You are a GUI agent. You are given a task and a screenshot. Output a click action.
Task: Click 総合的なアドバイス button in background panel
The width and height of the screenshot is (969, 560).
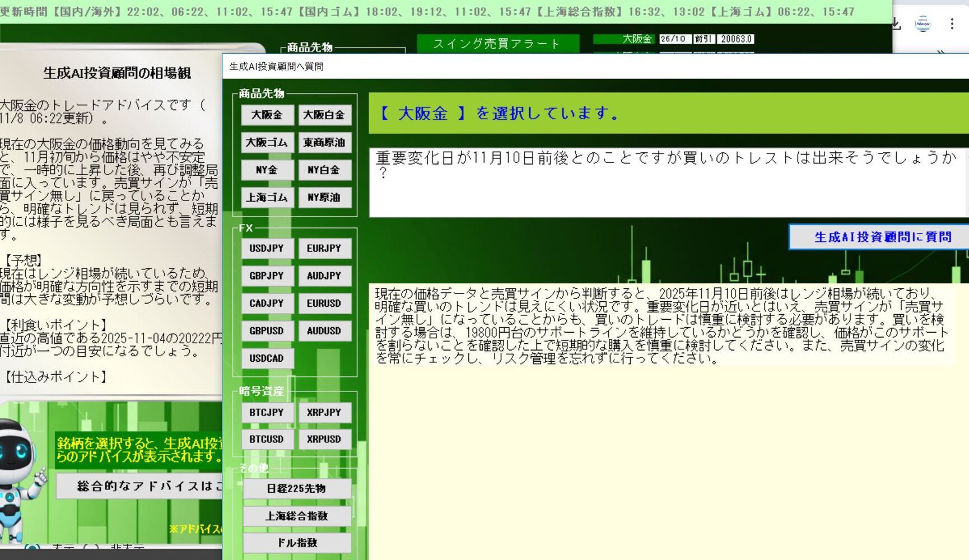[140, 486]
